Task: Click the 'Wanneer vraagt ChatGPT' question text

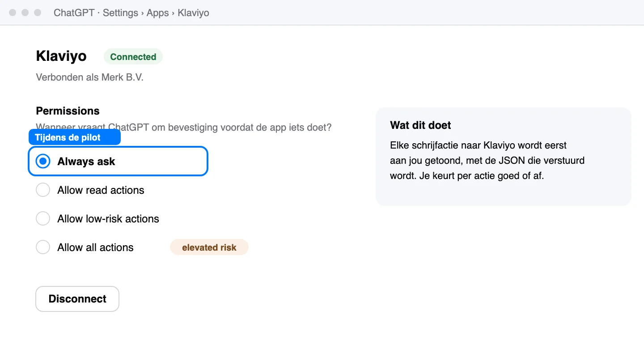Action: 184,127
